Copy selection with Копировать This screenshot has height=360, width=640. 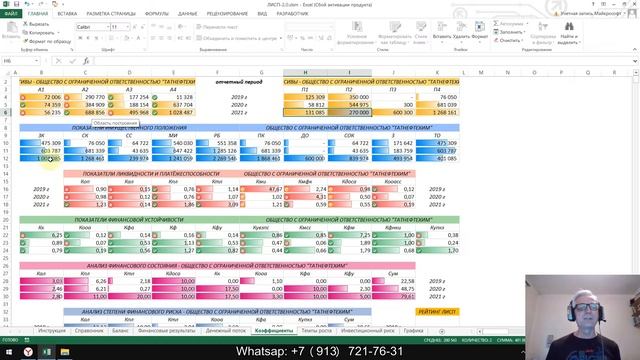(x=38, y=33)
